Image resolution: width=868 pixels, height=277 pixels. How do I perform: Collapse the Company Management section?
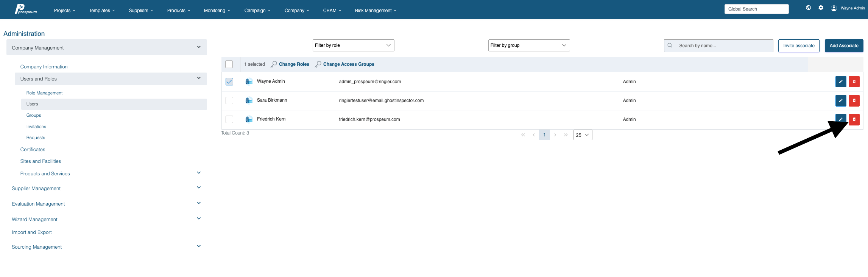[107, 47]
